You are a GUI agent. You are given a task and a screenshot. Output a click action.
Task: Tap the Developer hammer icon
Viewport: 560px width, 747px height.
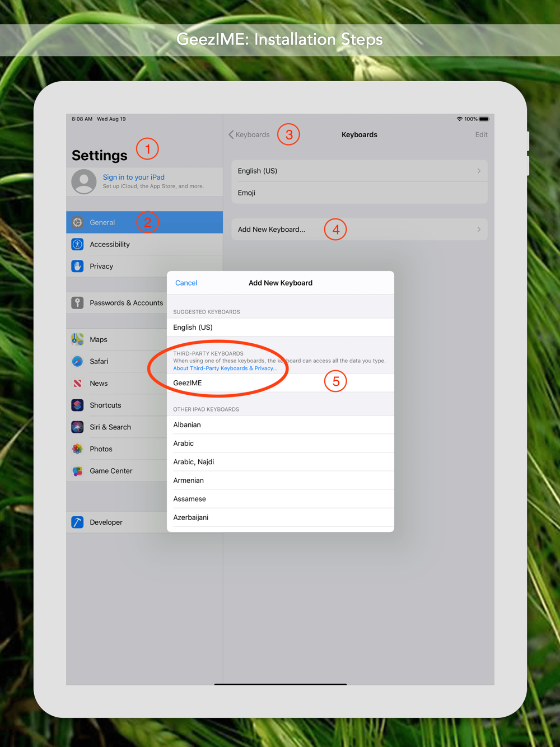point(78,522)
